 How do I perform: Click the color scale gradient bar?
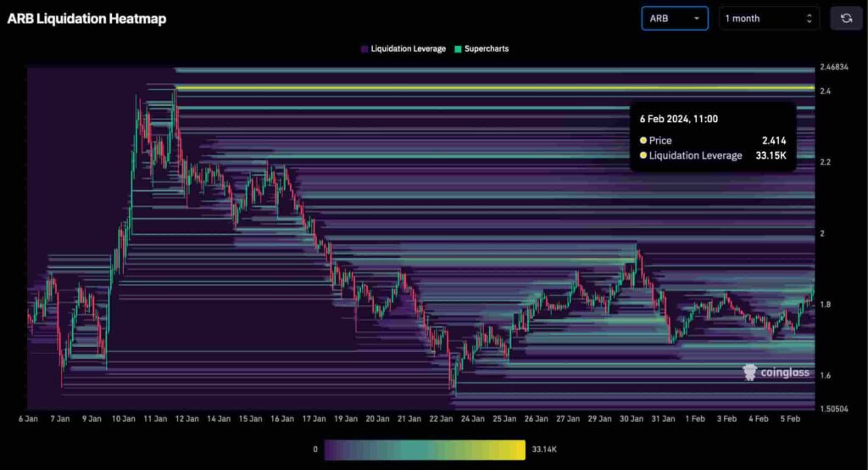point(425,449)
